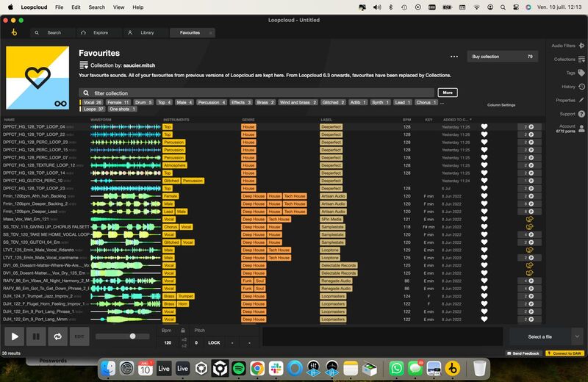
Task: Open the Support question-mark icon
Action: [x=581, y=114]
